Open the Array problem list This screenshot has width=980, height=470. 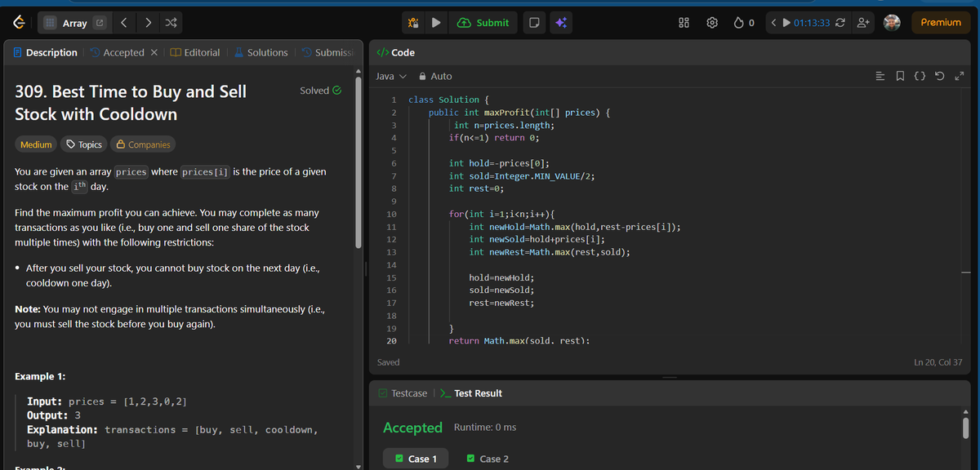click(x=74, y=23)
